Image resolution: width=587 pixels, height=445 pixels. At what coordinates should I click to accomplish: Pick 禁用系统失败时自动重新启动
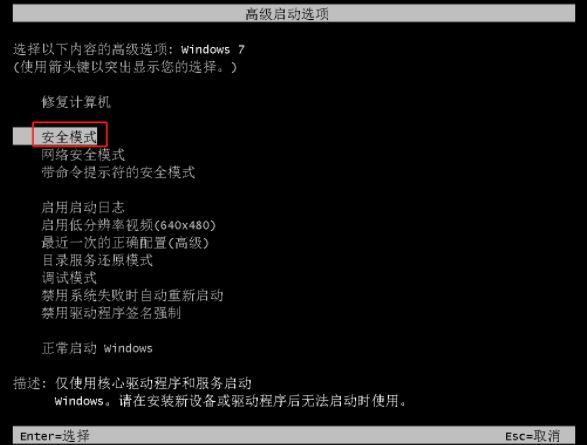pyautogui.click(x=132, y=295)
